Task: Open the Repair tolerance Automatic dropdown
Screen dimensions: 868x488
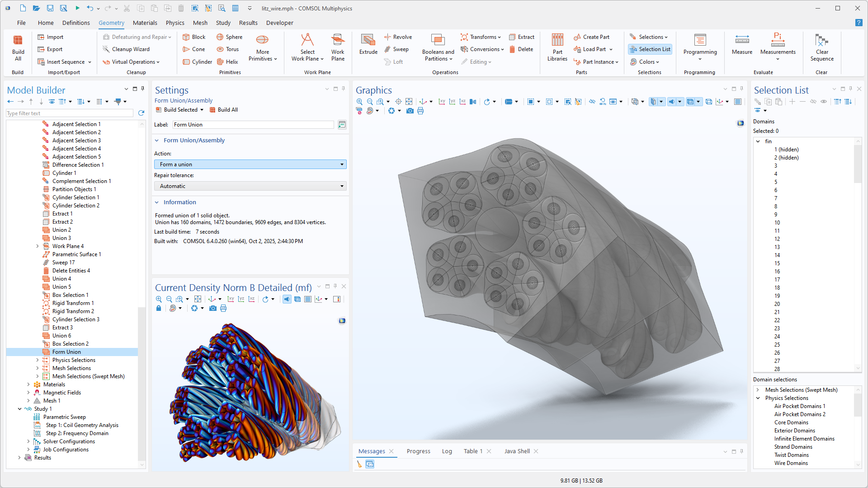Action: 250,186
